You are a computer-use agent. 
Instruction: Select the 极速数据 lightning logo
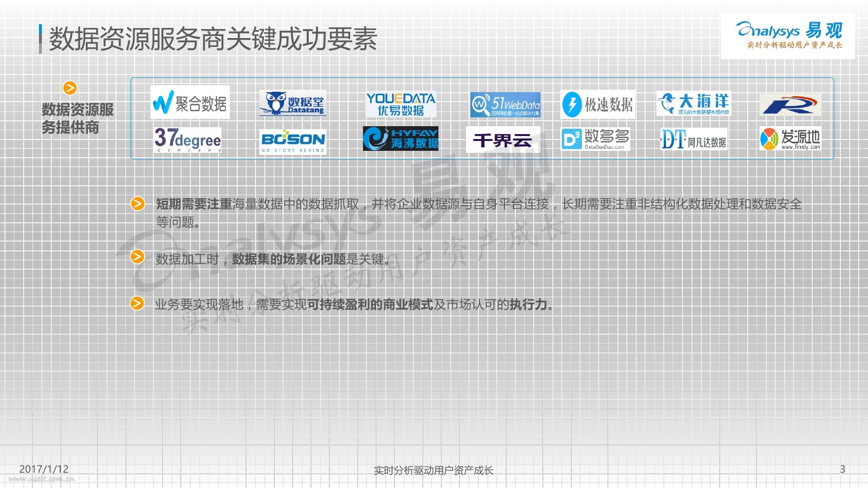(x=598, y=105)
